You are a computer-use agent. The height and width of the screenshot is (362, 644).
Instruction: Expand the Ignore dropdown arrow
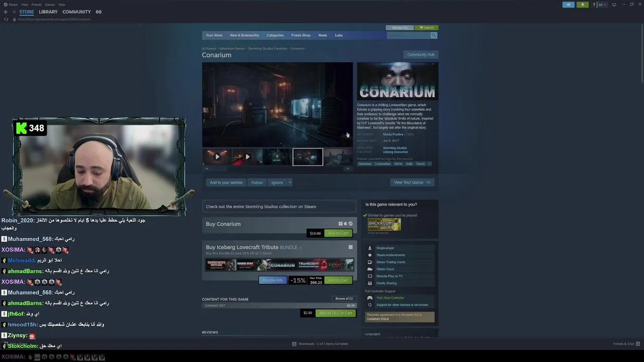pyautogui.click(x=290, y=183)
